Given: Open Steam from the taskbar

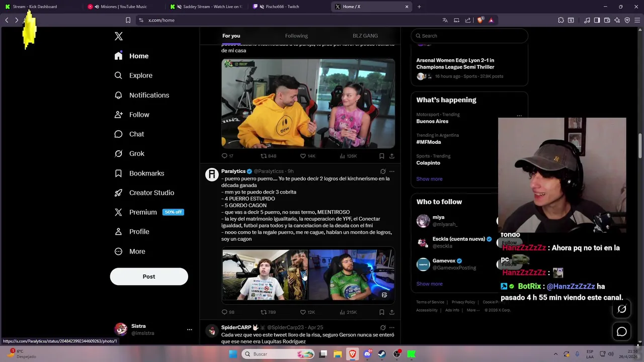Looking at the screenshot, I should tap(382, 354).
